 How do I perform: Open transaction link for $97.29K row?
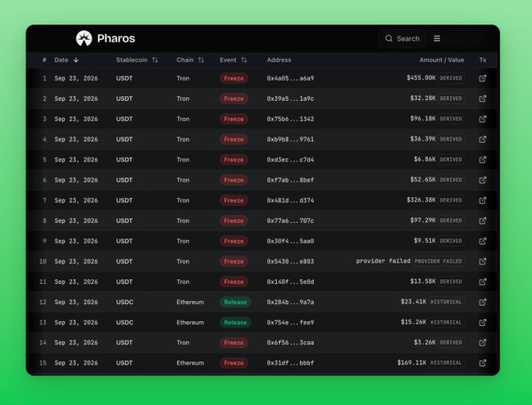[483, 220]
